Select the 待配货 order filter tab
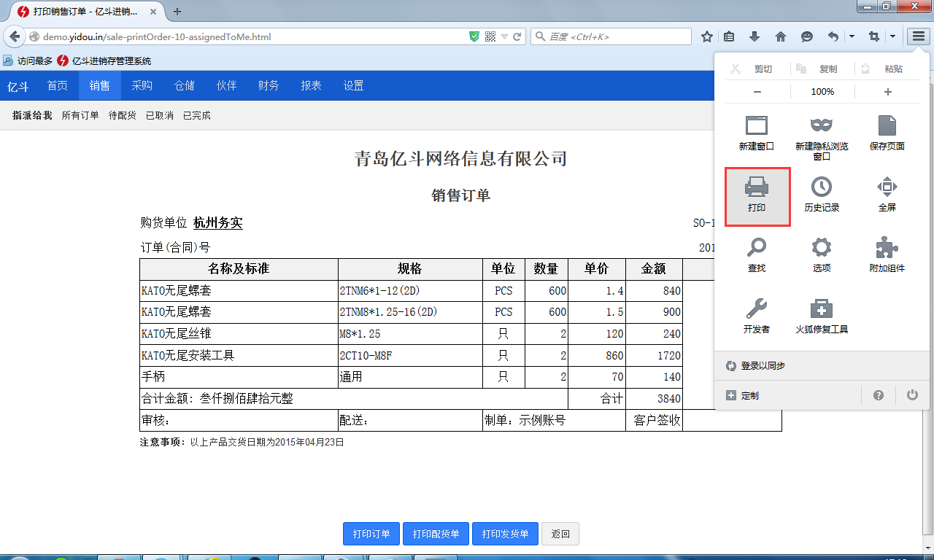934x560 pixels. [x=122, y=115]
